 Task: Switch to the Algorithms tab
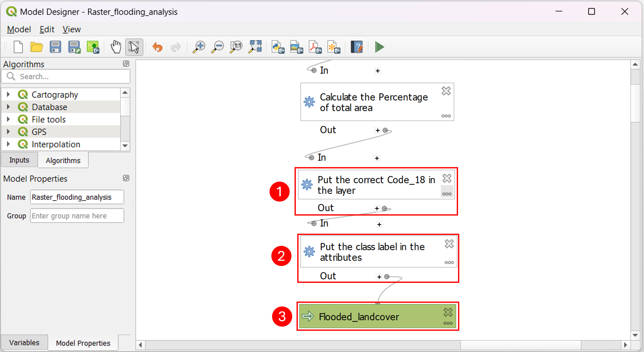[63, 160]
